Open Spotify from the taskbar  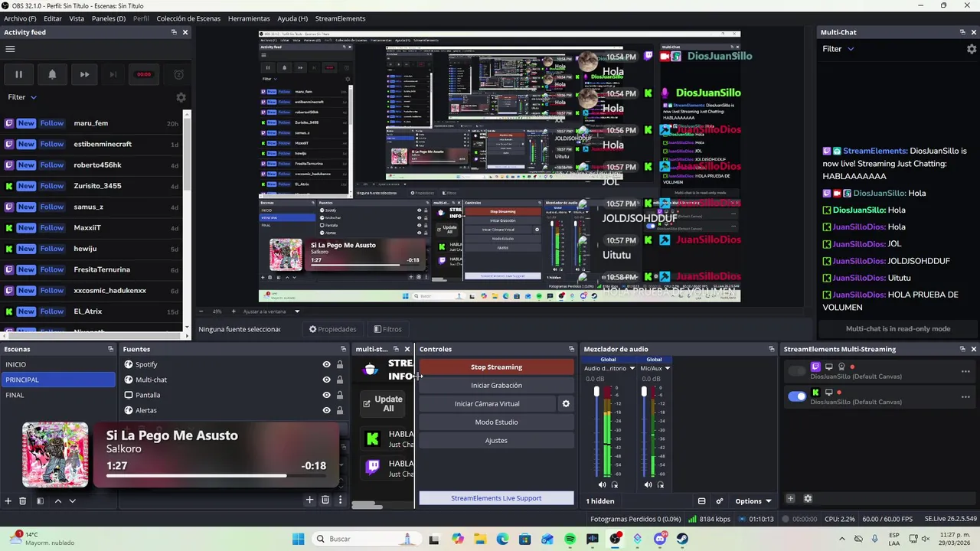570,539
